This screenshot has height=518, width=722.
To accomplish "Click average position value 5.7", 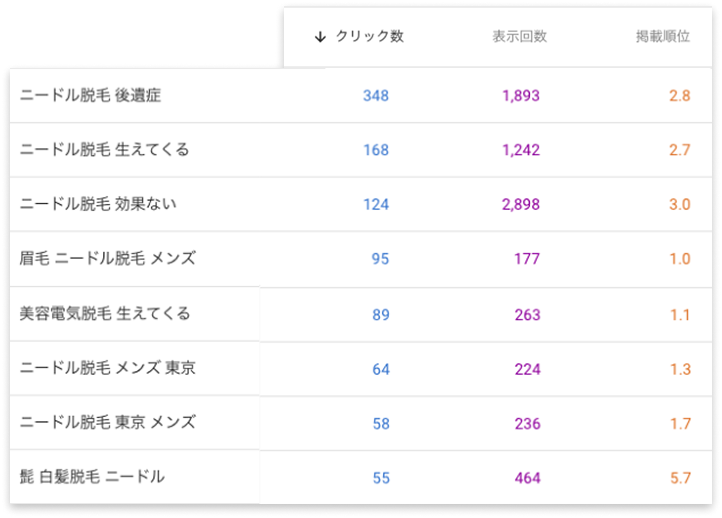I will pyautogui.click(x=680, y=478).
